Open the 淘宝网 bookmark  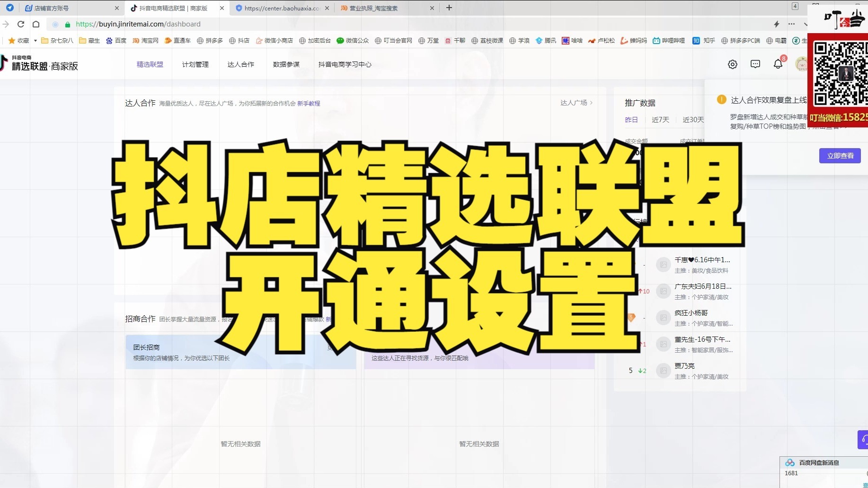click(x=145, y=41)
